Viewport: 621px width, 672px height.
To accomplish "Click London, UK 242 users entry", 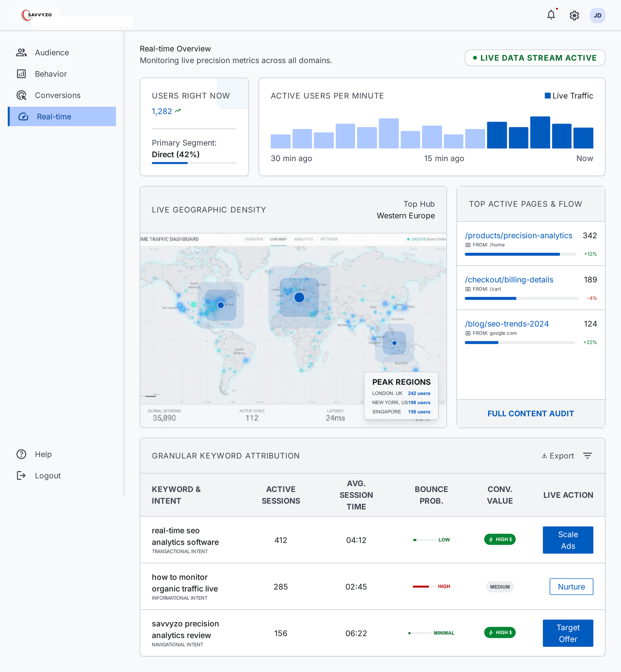I will [401, 393].
